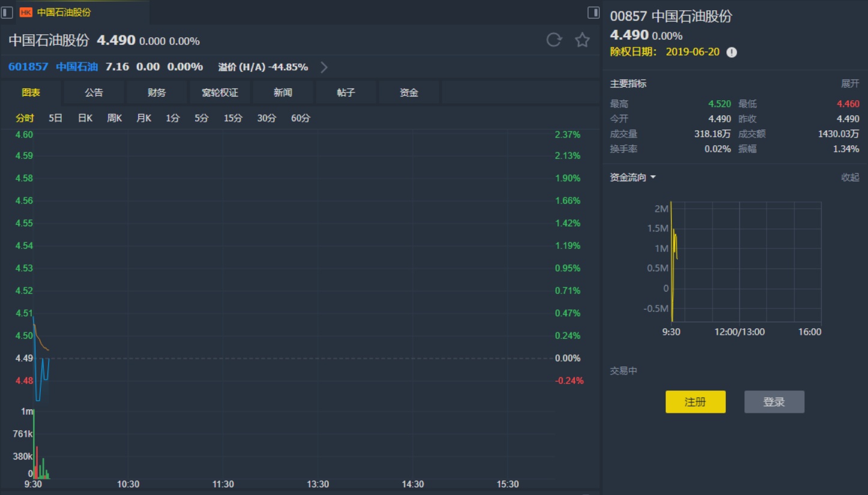Click the 登录 button
The height and width of the screenshot is (495, 868).
(774, 402)
